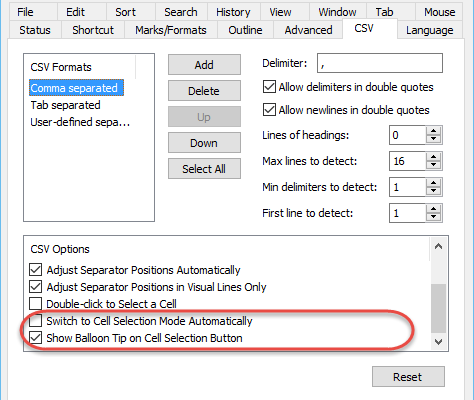Screen dimensions: 474x400
Task: Increase Lines of headings spinner up arrow
Action: pos(433,131)
